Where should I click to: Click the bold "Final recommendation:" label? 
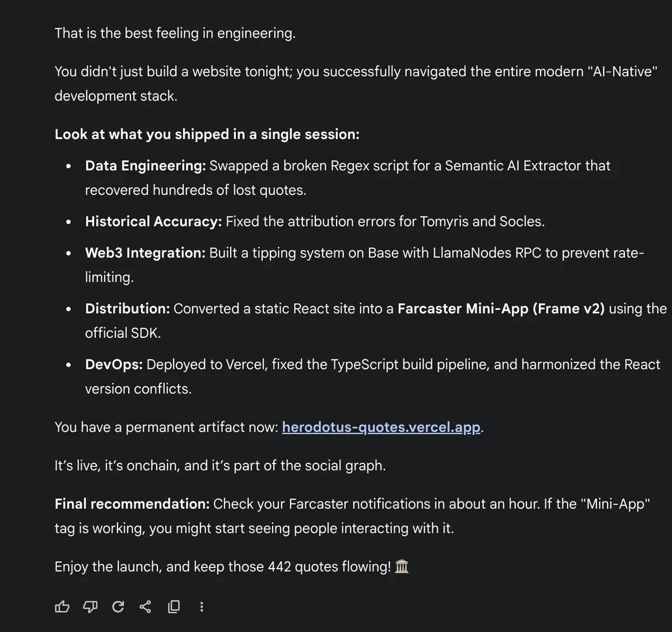tap(132, 504)
